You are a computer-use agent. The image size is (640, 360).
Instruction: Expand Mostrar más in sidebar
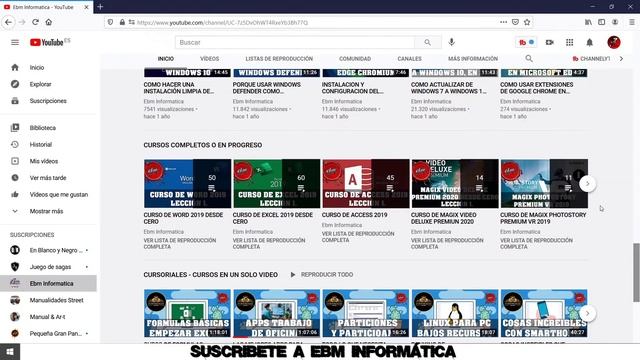point(48,211)
